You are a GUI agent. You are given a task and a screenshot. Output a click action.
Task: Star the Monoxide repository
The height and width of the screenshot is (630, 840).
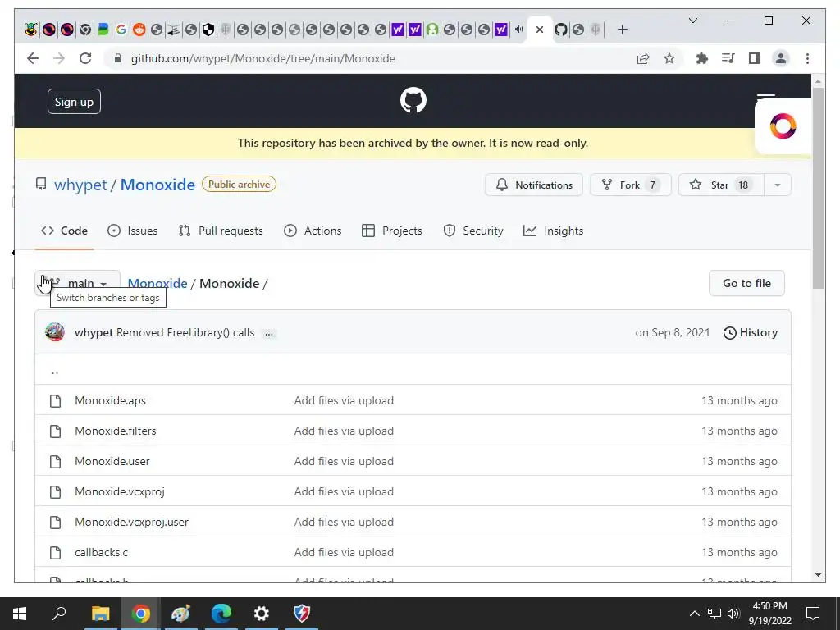coord(721,185)
